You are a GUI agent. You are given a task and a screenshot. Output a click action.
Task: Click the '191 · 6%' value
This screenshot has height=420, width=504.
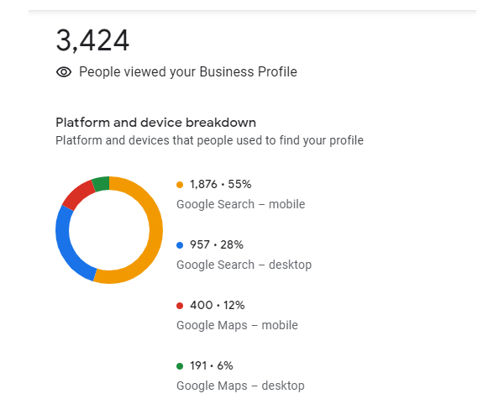(x=212, y=365)
